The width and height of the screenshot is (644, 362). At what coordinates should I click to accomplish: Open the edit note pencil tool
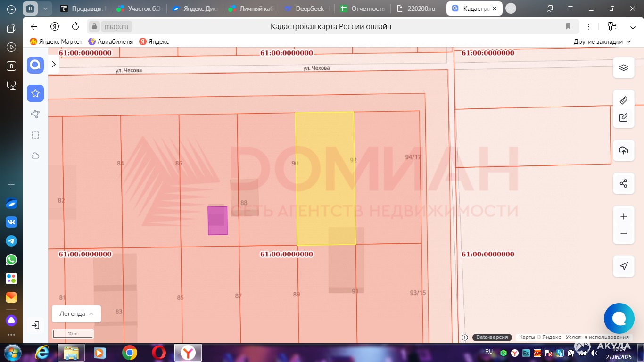pos(623,118)
